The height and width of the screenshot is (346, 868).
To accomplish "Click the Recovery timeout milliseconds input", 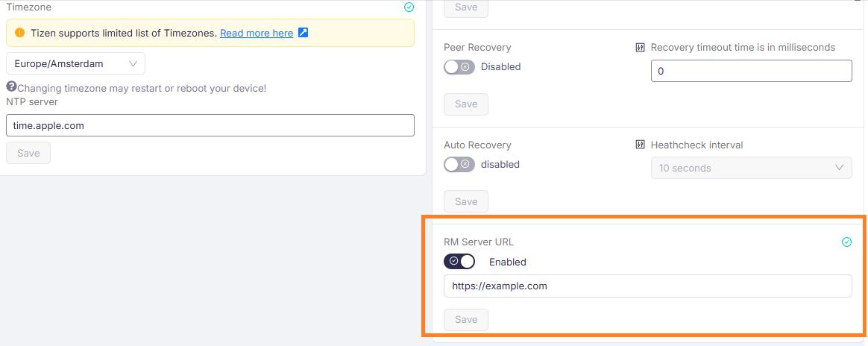I will (x=751, y=71).
